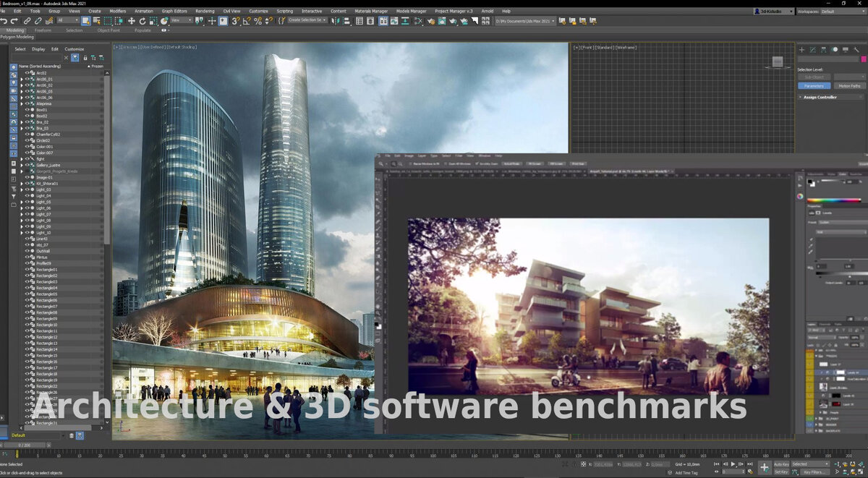Open the Rendering menu
This screenshot has height=478, width=868.
click(205, 12)
